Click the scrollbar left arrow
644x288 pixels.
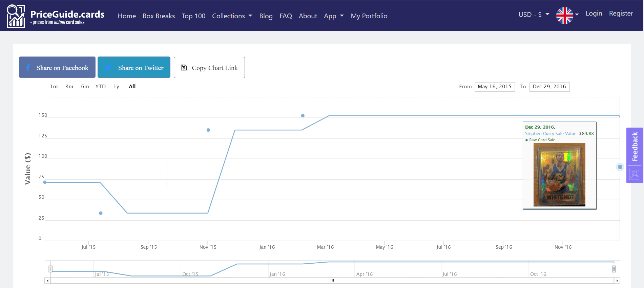coord(48,281)
